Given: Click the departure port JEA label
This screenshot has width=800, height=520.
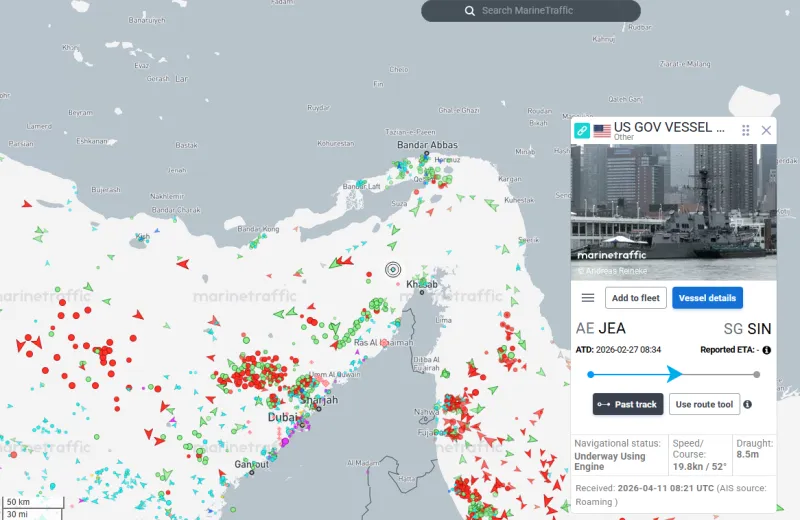Looking at the screenshot, I should [611, 328].
